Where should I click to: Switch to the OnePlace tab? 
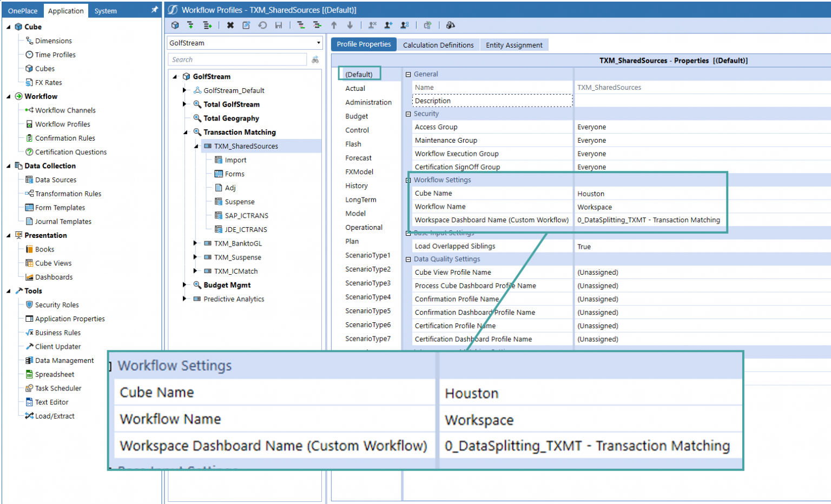coord(23,11)
